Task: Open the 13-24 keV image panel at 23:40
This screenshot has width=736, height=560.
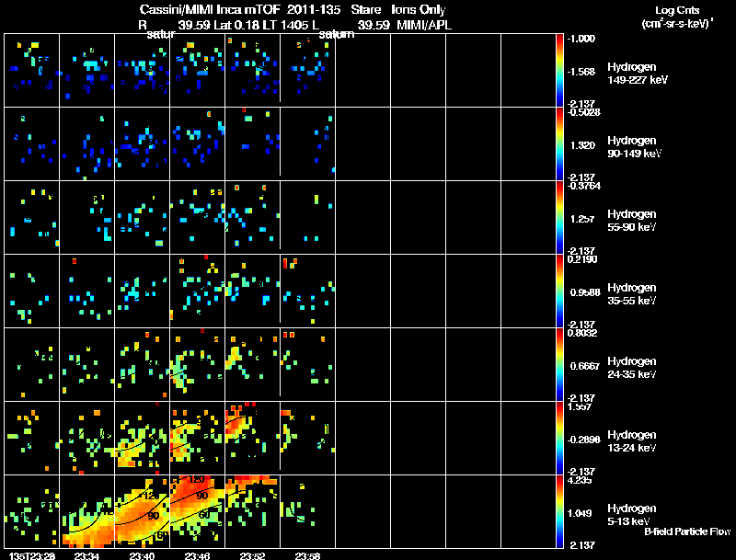Action: click(x=143, y=438)
